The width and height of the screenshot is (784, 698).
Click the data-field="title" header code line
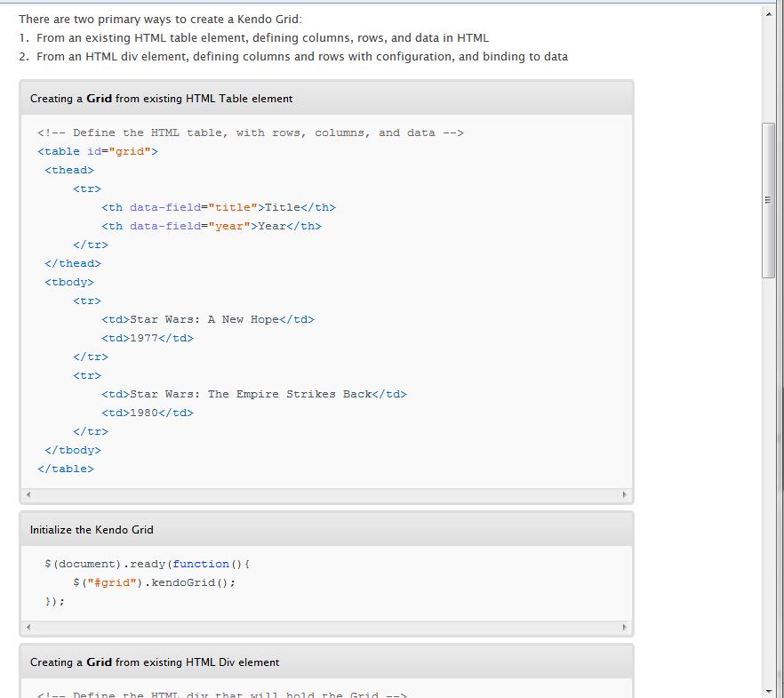coord(219,207)
